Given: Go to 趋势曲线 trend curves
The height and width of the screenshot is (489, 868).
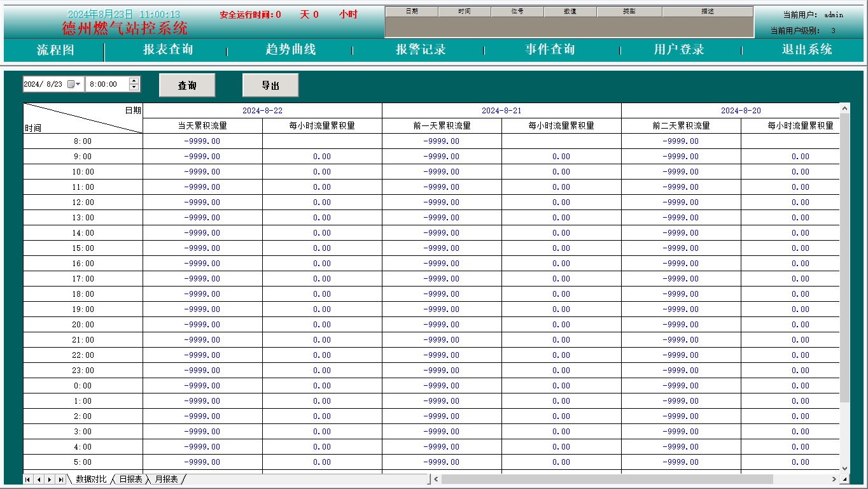Looking at the screenshot, I should click(291, 50).
